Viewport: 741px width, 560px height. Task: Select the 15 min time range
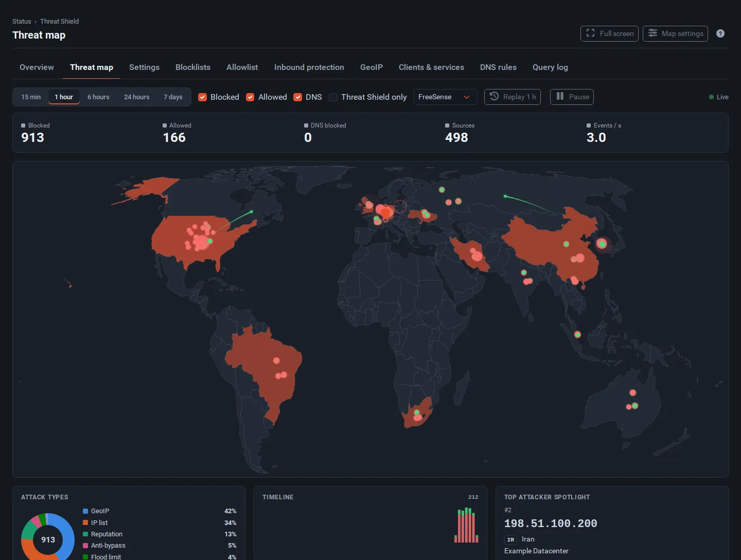pos(31,97)
